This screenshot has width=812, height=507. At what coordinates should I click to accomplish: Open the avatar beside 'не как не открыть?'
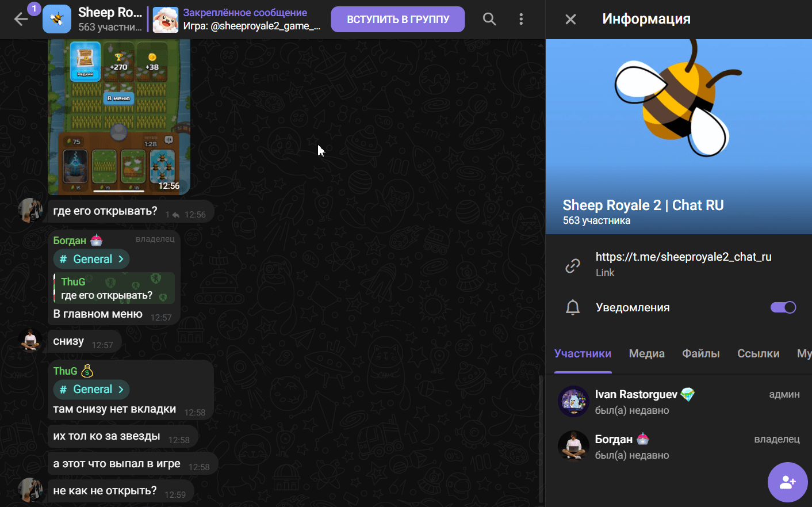(30, 490)
